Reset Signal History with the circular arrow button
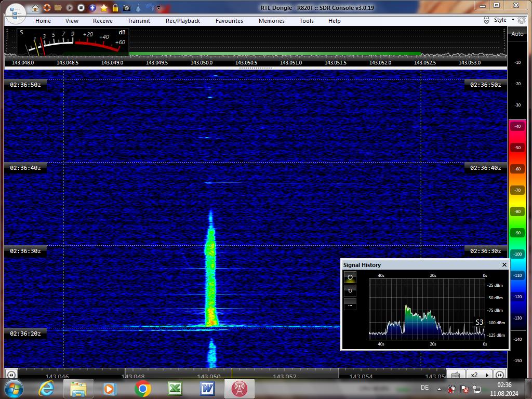532x399 pixels. pyautogui.click(x=350, y=291)
